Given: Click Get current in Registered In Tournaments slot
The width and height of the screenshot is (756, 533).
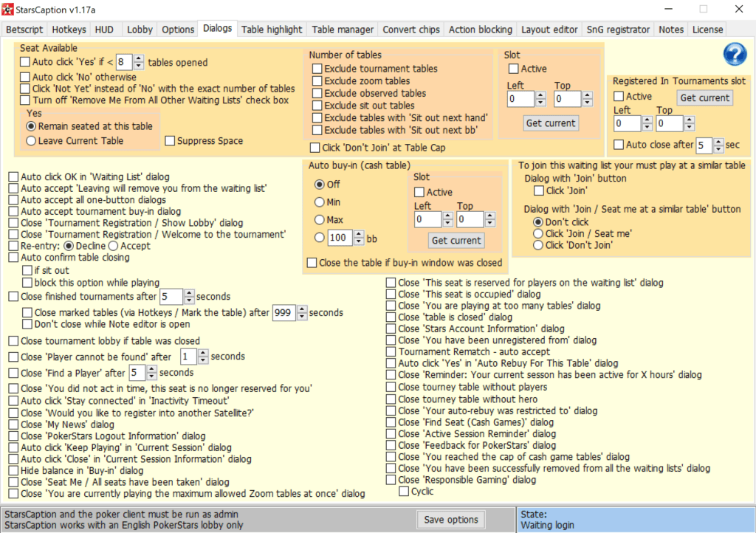Looking at the screenshot, I should point(705,98).
